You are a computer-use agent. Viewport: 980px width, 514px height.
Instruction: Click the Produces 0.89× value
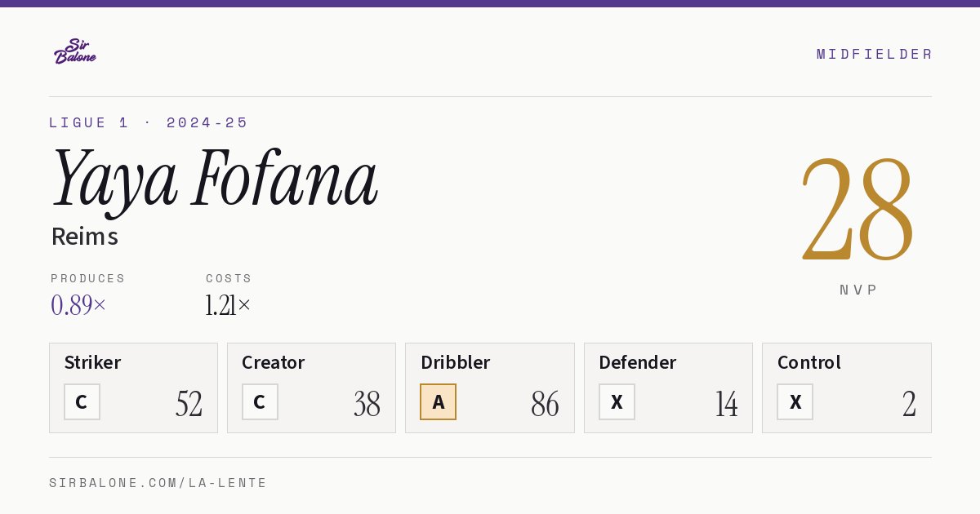[78, 305]
